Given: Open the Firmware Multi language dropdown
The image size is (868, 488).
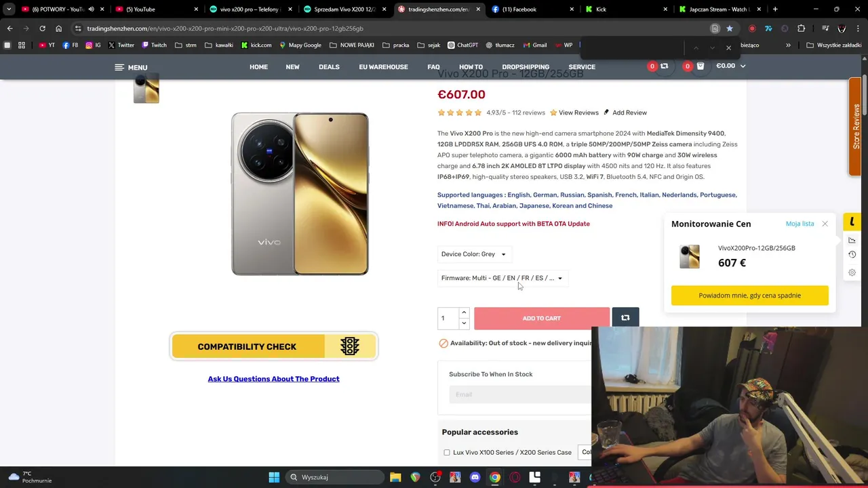Looking at the screenshot, I should (x=502, y=278).
